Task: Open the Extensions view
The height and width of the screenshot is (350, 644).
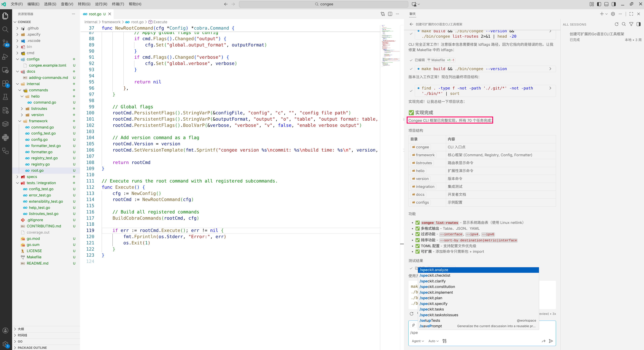Action: click(5, 83)
